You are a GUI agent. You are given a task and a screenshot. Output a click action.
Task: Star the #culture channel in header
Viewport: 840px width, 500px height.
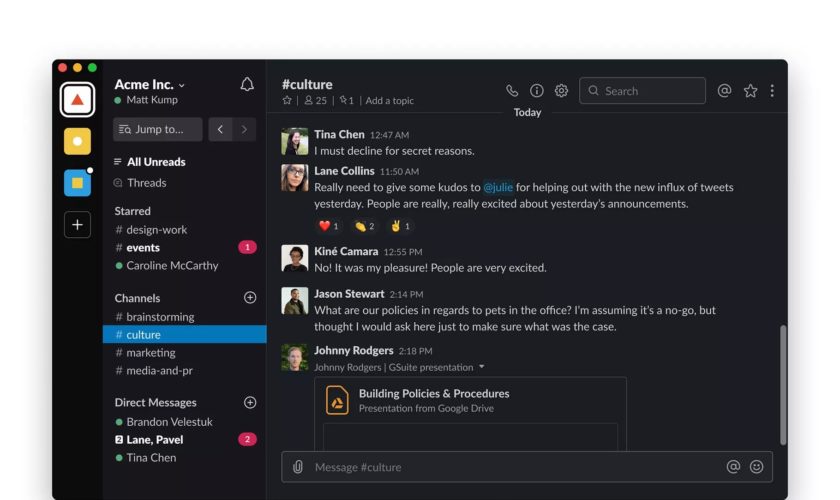coord(287,100)
